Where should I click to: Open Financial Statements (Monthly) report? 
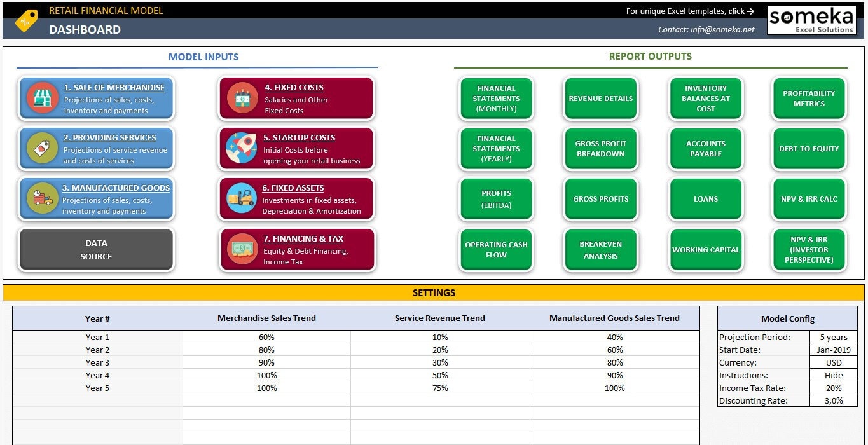496,99
